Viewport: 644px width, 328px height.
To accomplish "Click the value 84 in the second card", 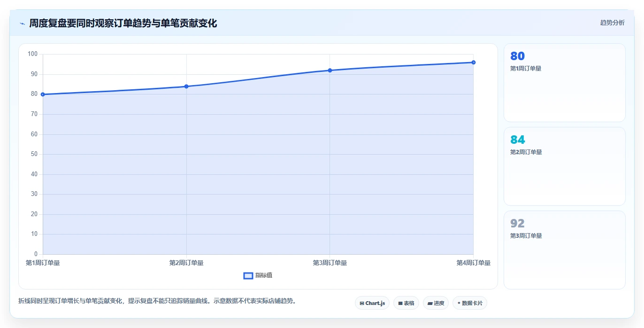I will 518,140.
